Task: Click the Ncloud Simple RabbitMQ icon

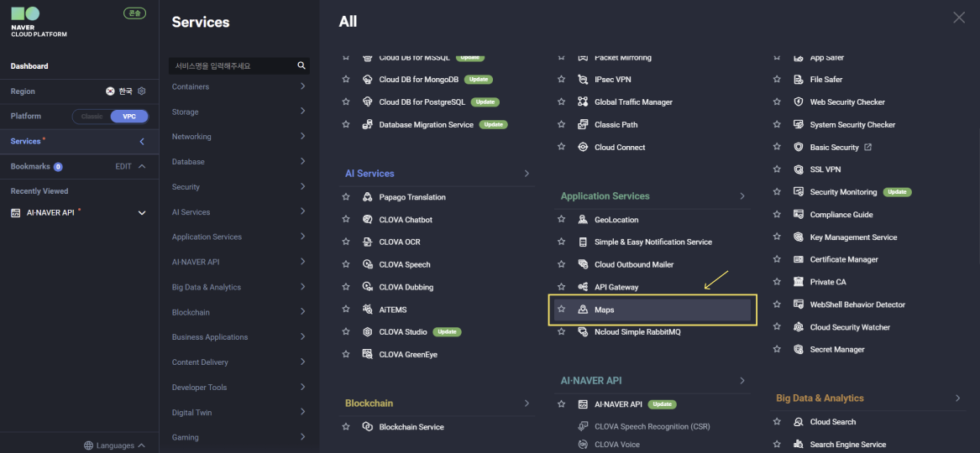Action: pyautogui.click(x=583, y=332)
